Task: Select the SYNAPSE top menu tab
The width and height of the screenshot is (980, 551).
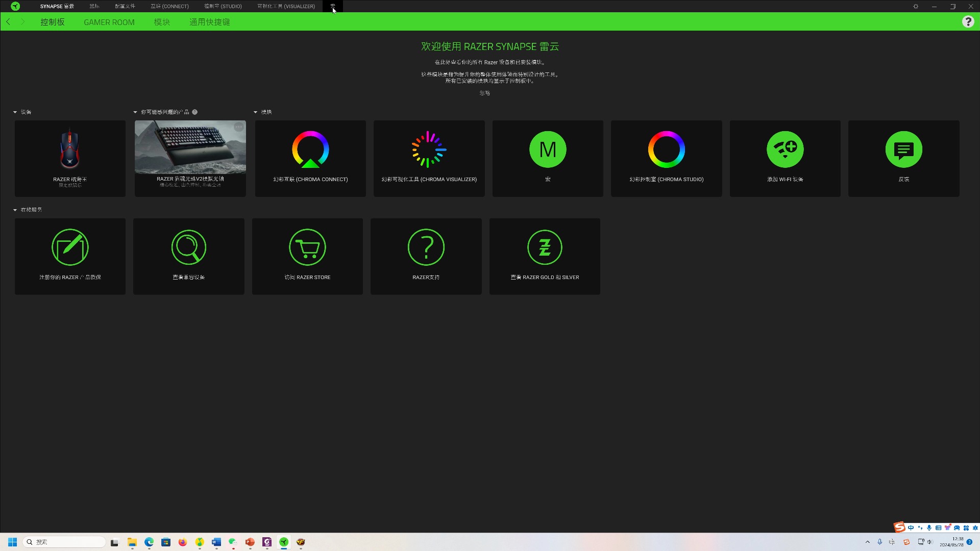Action: (x=57, y=6)
